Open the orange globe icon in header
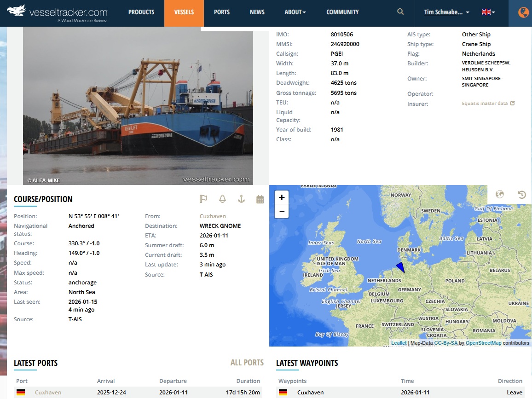The height and width of the screenshot is (399, 532). coord(523,12)
